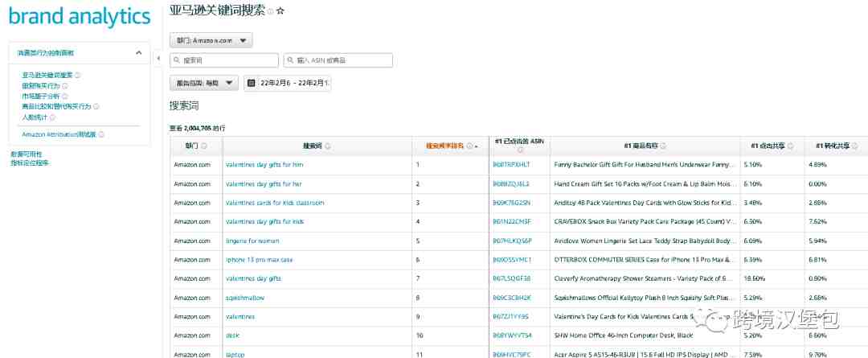Click the second link below the sidebar panel

point(30,163)
